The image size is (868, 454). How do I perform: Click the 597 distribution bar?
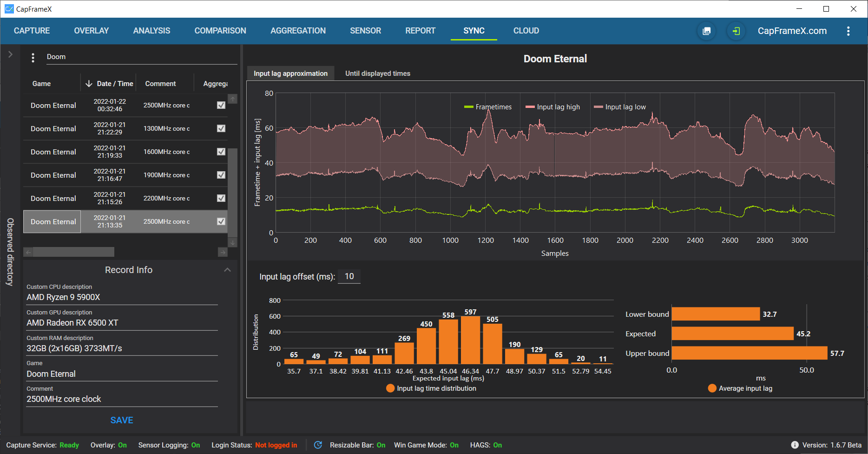470,340
